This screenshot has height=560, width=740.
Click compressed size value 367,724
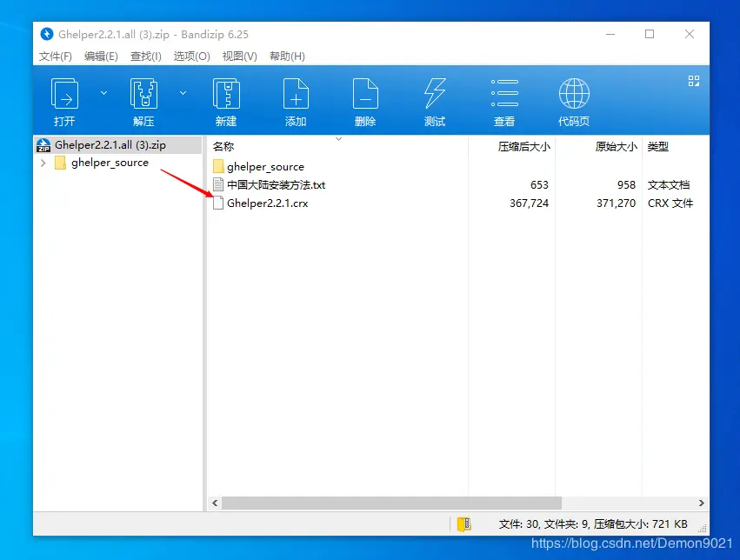tap(529, 203)
